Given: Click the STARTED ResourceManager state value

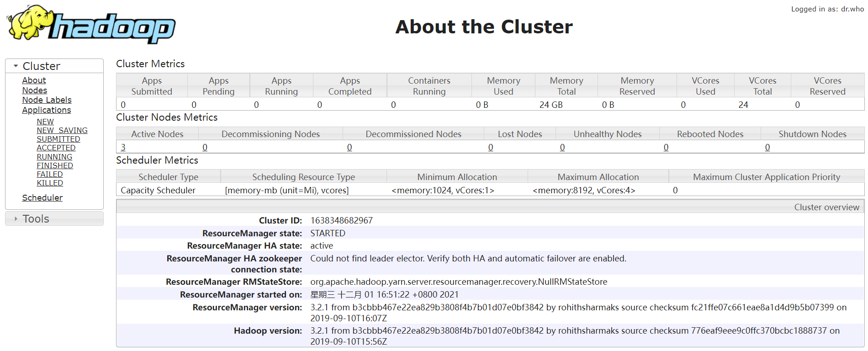Looking at the screenshot, I should point(328,233).
